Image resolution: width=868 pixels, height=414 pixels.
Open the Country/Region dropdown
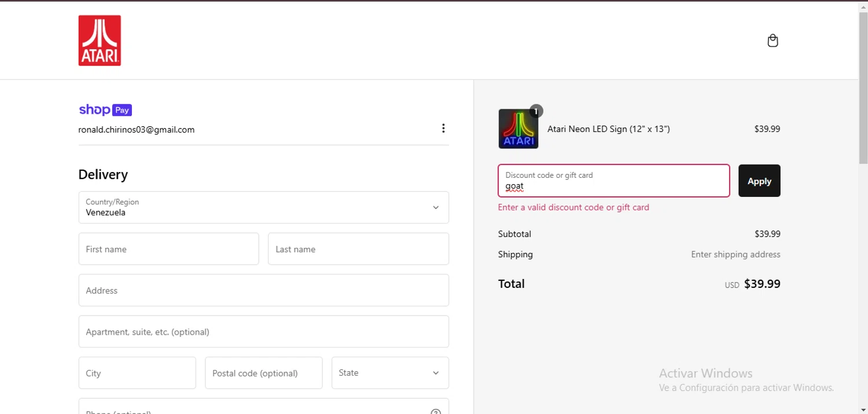coord(264,207)
